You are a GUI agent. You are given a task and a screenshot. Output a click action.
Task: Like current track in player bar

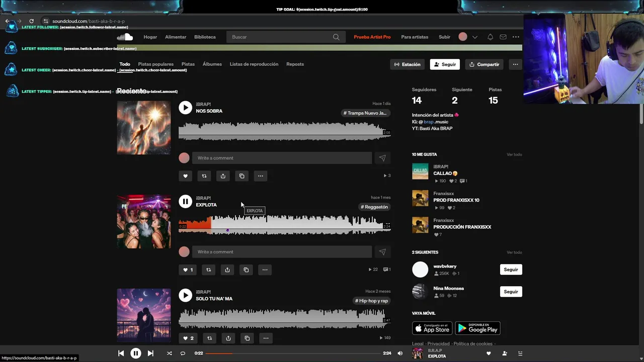click(x=488, y=353)
